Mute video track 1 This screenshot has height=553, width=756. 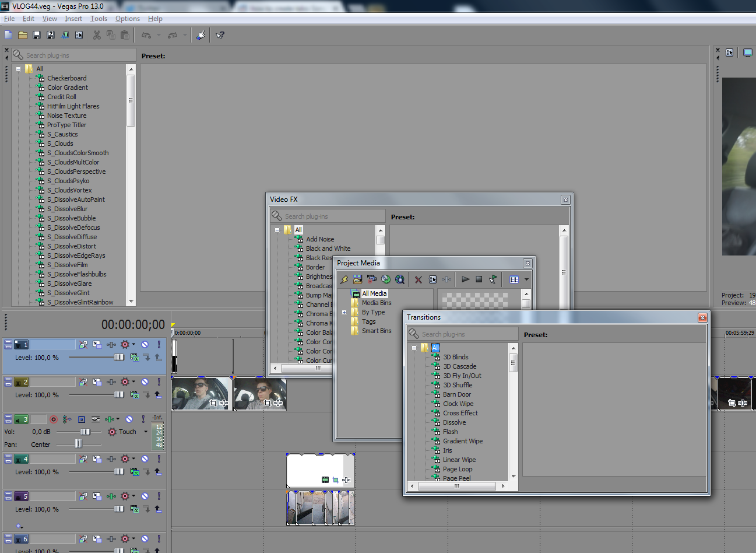click(145, 345)
